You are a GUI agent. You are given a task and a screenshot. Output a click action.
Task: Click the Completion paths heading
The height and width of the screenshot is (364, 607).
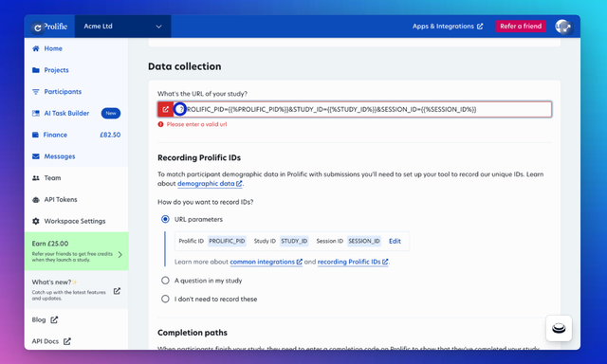193,333
